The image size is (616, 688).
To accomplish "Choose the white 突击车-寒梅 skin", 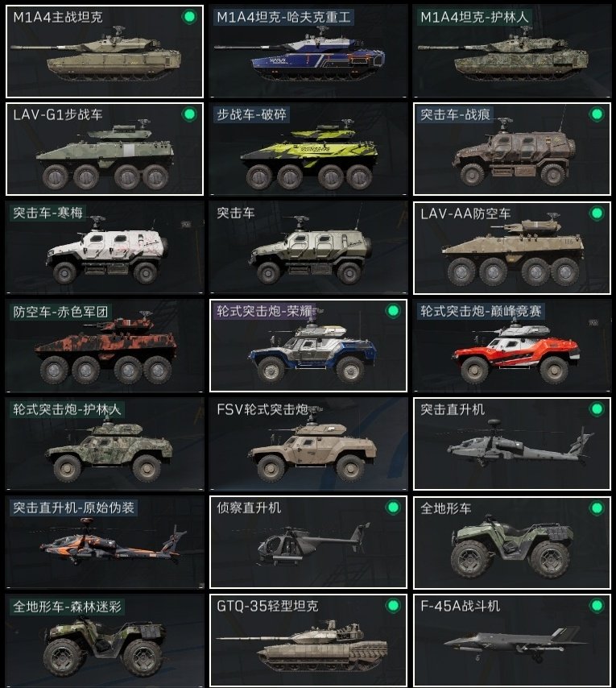I will (105, 247).
